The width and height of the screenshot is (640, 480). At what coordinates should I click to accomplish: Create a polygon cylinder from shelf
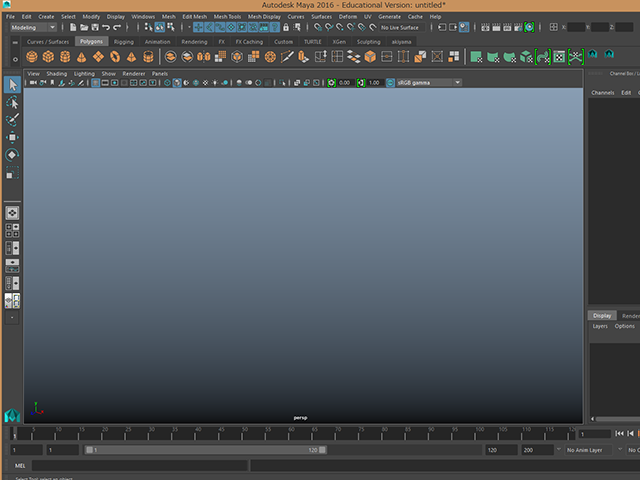pos(65,57)
